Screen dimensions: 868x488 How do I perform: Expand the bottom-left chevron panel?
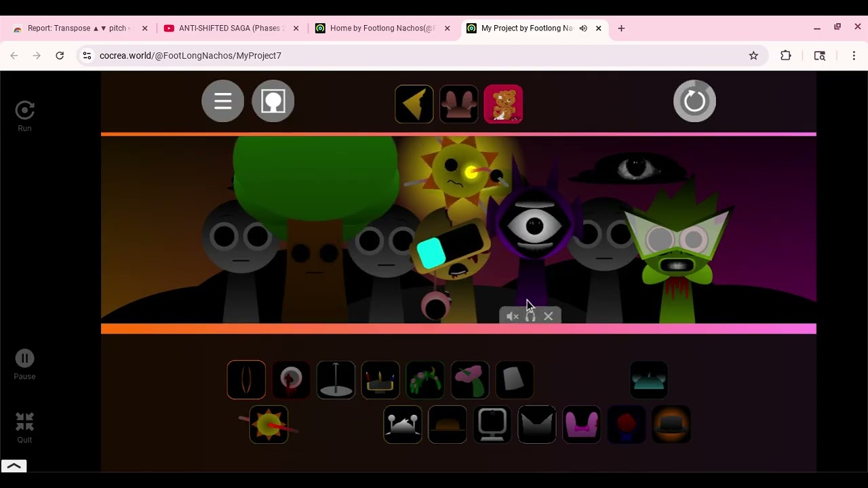point(14,466)
